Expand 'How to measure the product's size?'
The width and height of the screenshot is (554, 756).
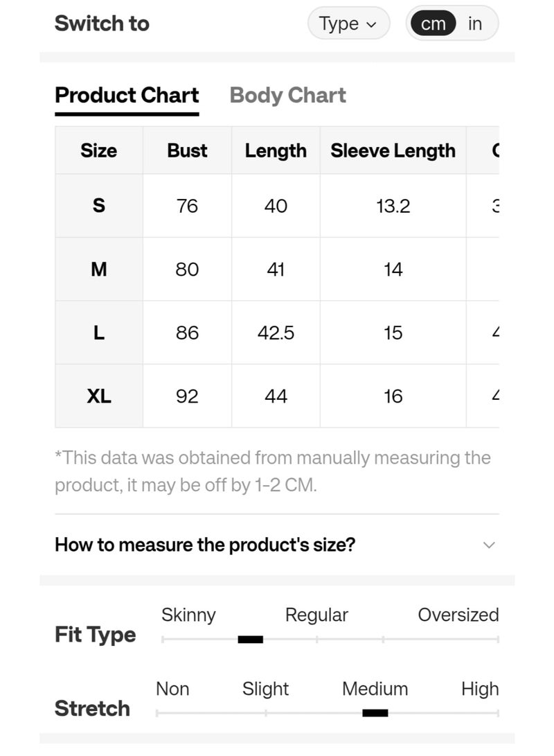(x=276, y=545)
